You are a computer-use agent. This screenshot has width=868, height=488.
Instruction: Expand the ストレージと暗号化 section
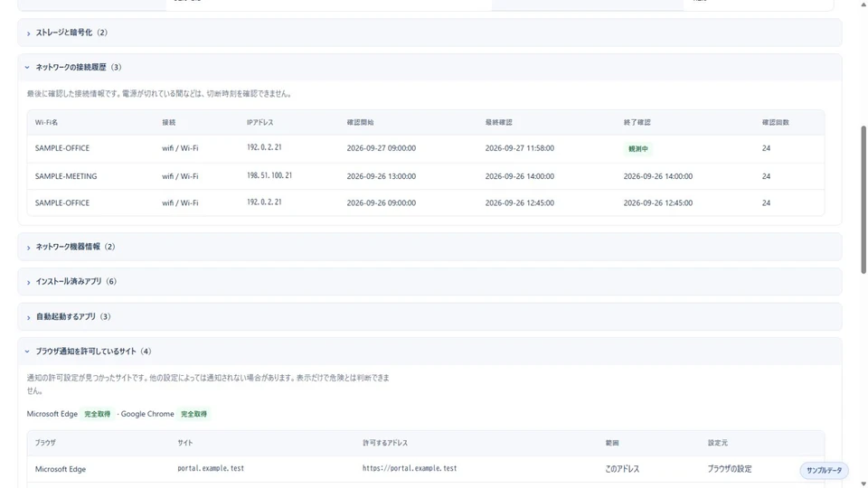[x=429, y=33]
